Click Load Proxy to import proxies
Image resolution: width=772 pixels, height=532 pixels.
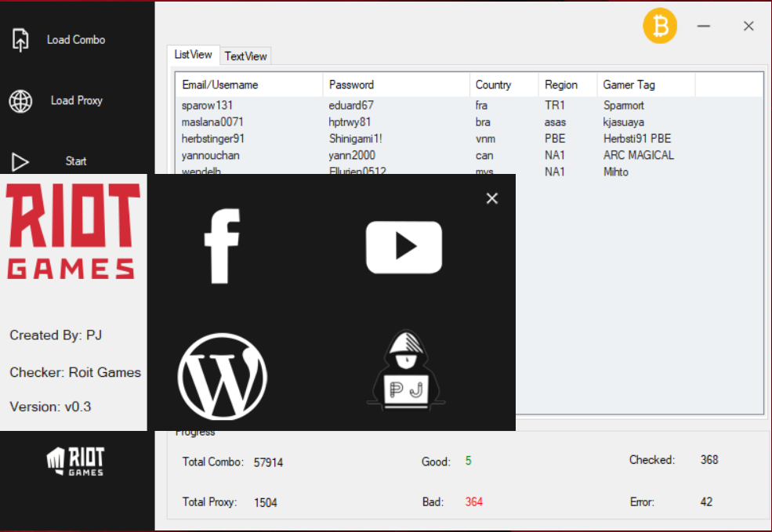pos(76,100)
